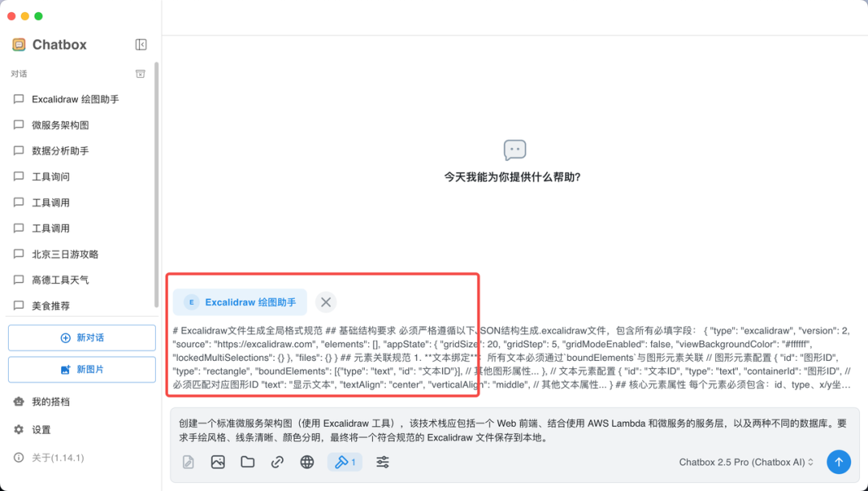Open the Chatbox 2.5 Pro model dropdown

(x=745, y=462)
